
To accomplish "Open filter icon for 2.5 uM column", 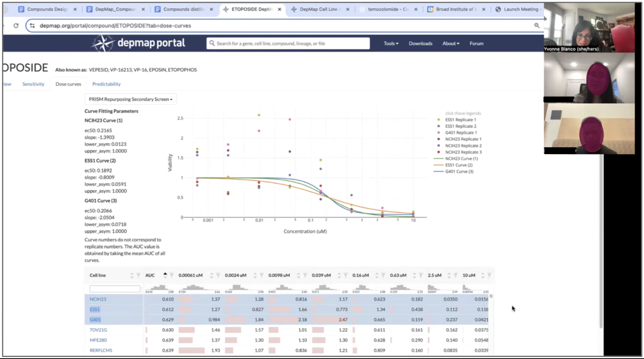I will tap(456, 275).
